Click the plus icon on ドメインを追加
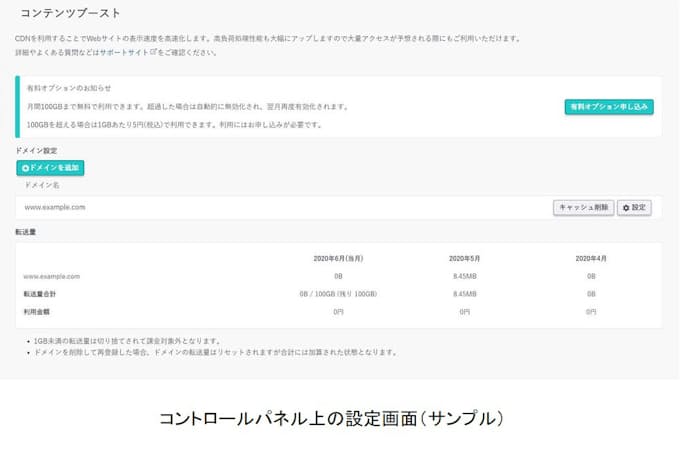The image size is (680, 459). point(25,168)
